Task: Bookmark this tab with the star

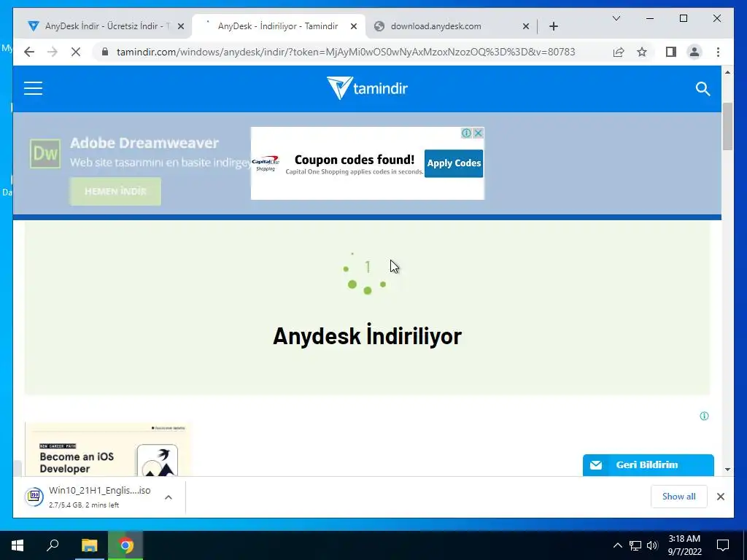Action: pos(642,52)
